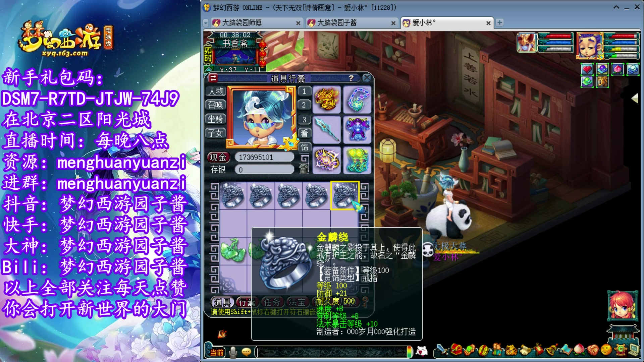Select the 行囊 bag tab

click(247, 302)
